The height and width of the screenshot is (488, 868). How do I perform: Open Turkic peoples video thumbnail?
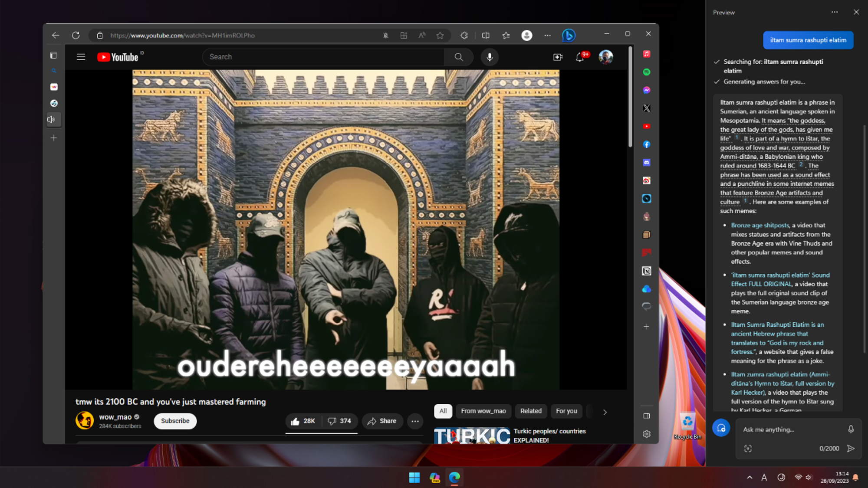click(472, 436)
